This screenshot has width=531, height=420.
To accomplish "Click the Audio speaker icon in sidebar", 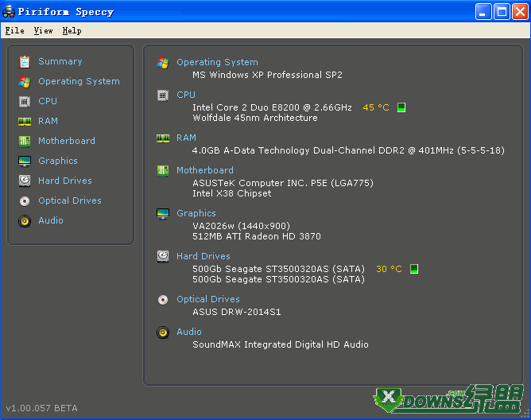I will click(25, 221).
